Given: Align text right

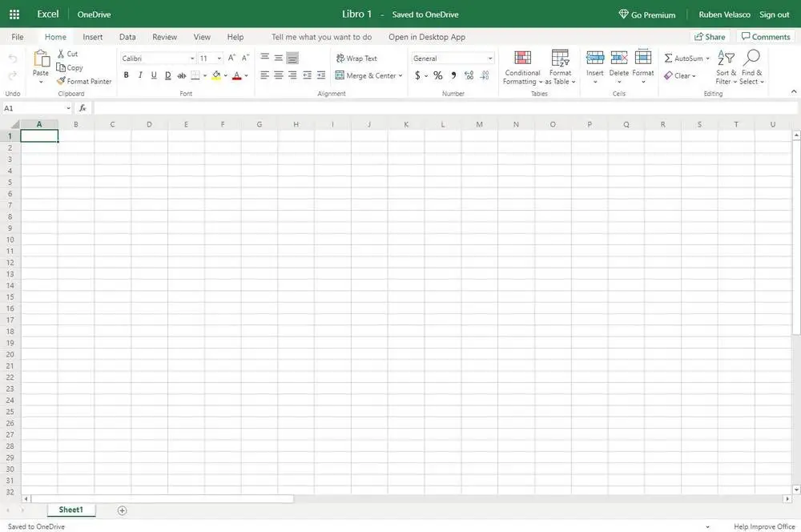Looking at the screenshot, I should coord(292,75).
